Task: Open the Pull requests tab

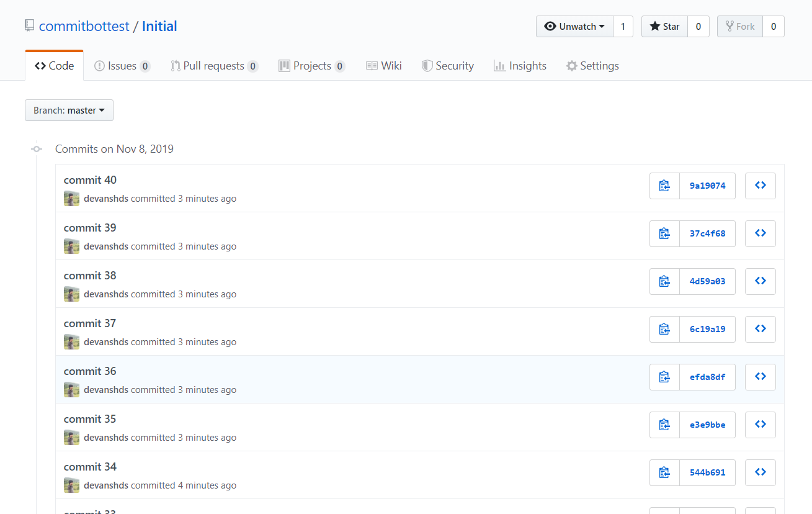Action: (x=215, y=66)
